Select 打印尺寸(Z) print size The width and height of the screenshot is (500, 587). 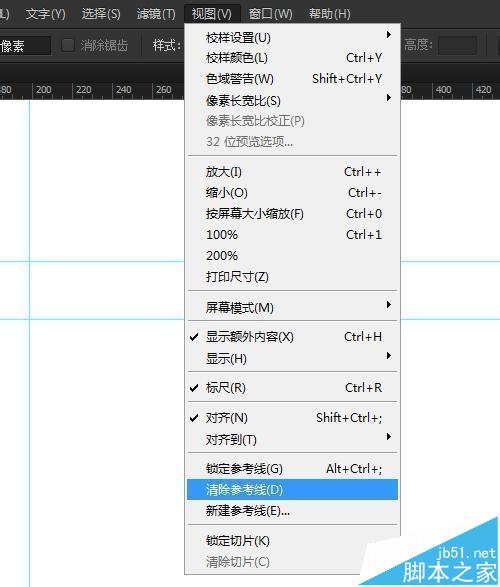point(292,277)
